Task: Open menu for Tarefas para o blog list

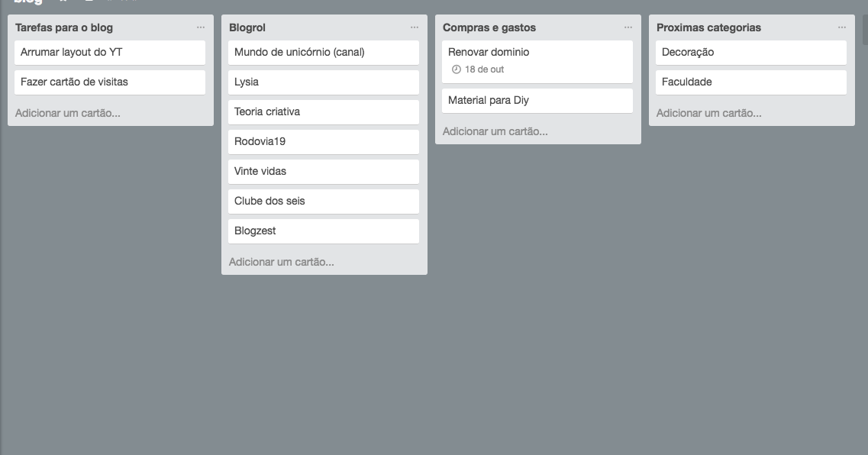Action: [200, 27]
